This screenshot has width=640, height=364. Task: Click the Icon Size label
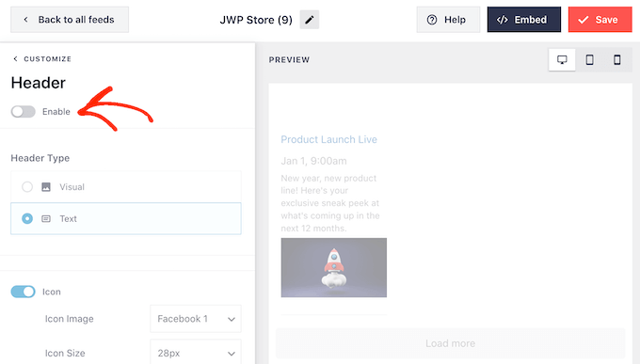(x=65, y=353)
